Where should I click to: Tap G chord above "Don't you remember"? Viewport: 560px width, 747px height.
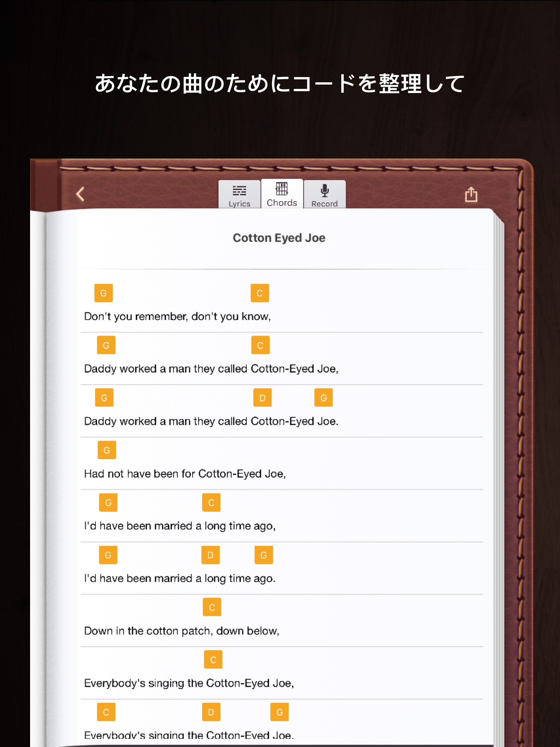(103, 293)
